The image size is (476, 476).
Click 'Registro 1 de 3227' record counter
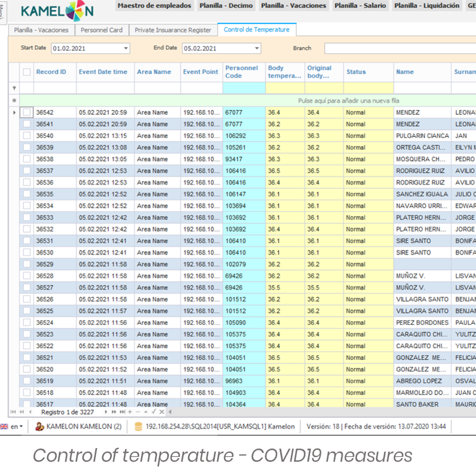[x=67, y=412]
